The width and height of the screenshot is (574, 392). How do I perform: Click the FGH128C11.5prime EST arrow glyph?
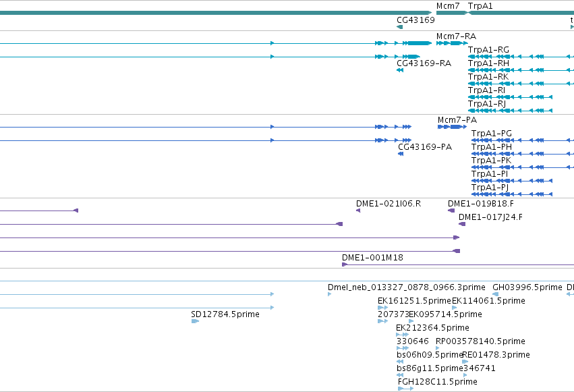pos(405,389)
